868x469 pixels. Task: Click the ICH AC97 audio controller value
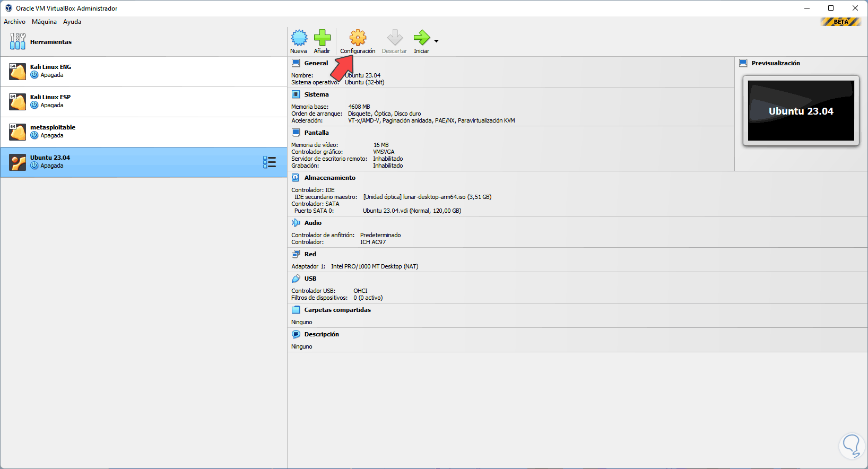pyautogui.click(x=373, y=242)
